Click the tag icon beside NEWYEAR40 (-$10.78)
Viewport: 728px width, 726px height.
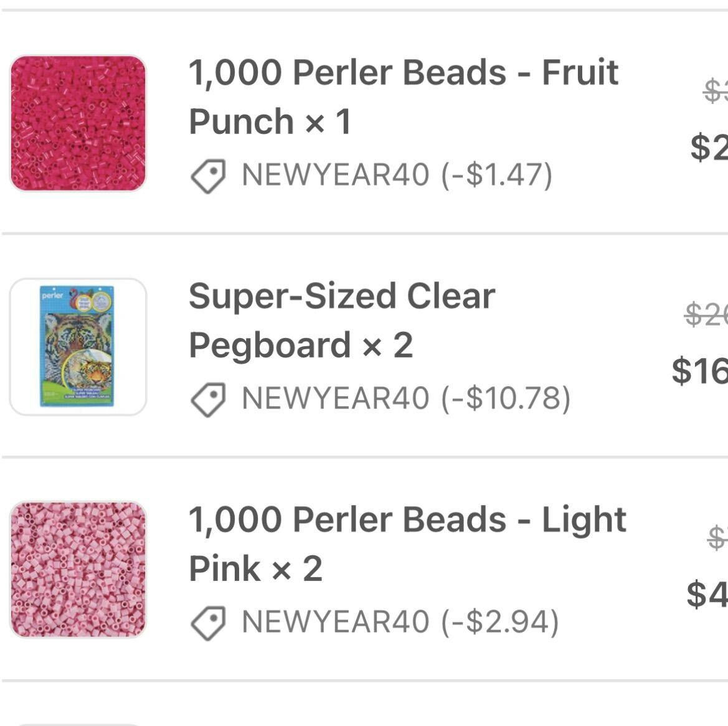208,399
